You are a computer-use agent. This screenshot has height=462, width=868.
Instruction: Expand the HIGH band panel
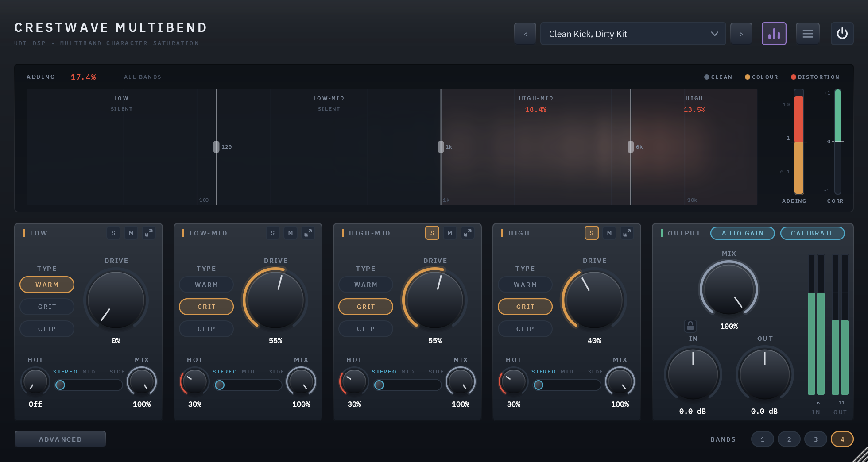[x=627, y=233]
